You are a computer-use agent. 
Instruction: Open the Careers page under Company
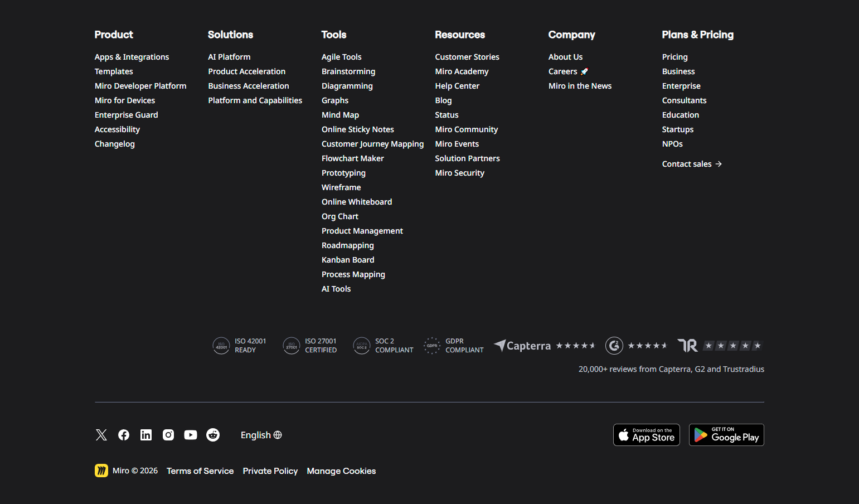562,71
